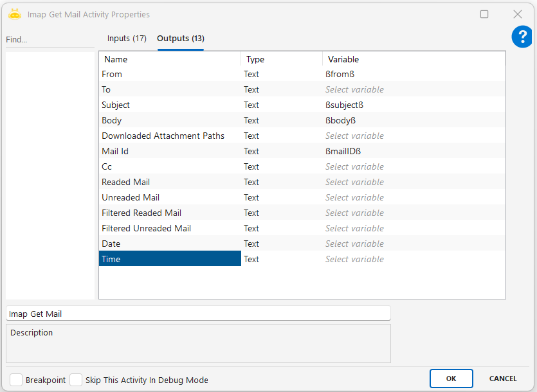This screenshot has height=392, width=537.
Task: Click the CANCEL button
Action: 503,379
